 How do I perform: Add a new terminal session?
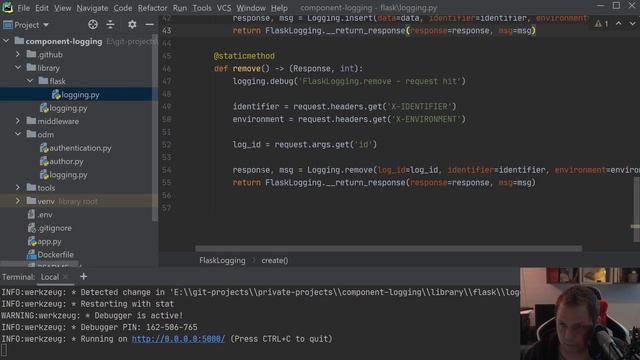pos(84,276)
